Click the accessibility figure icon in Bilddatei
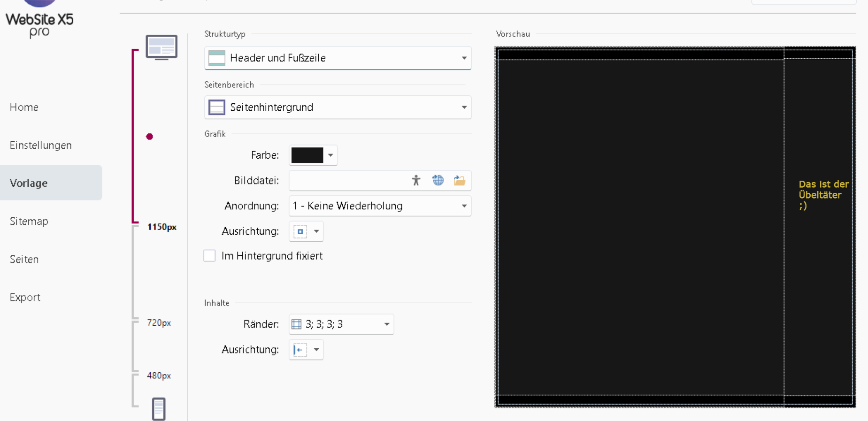This screenshot has height=421, width=868. [x=416, y=180]
